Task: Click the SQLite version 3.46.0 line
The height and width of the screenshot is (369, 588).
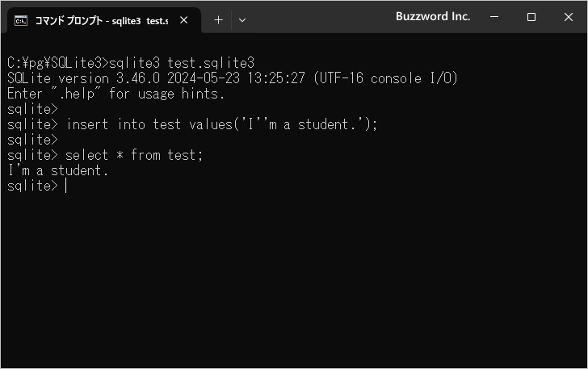Action: [233, 78]
